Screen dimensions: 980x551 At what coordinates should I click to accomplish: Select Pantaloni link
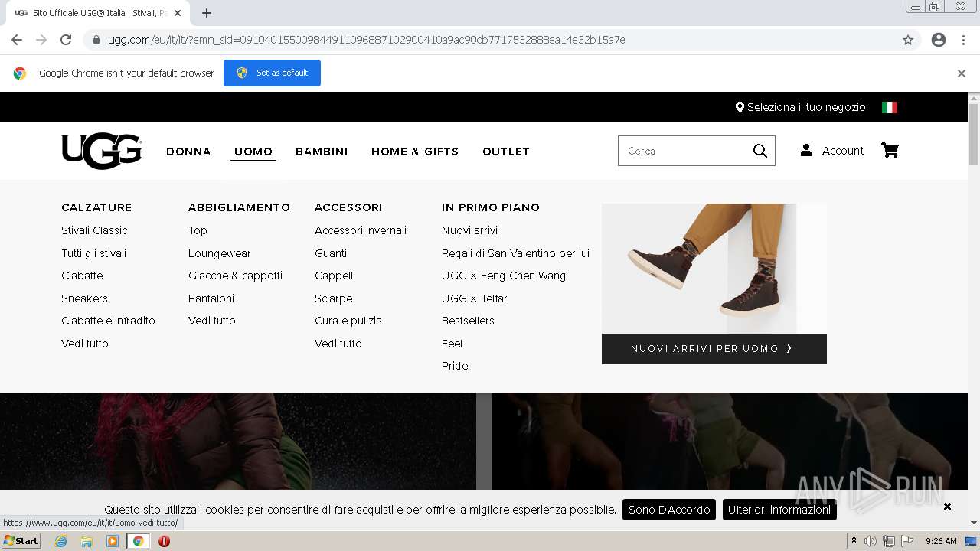pyautogui.click(x=211, y=298)
